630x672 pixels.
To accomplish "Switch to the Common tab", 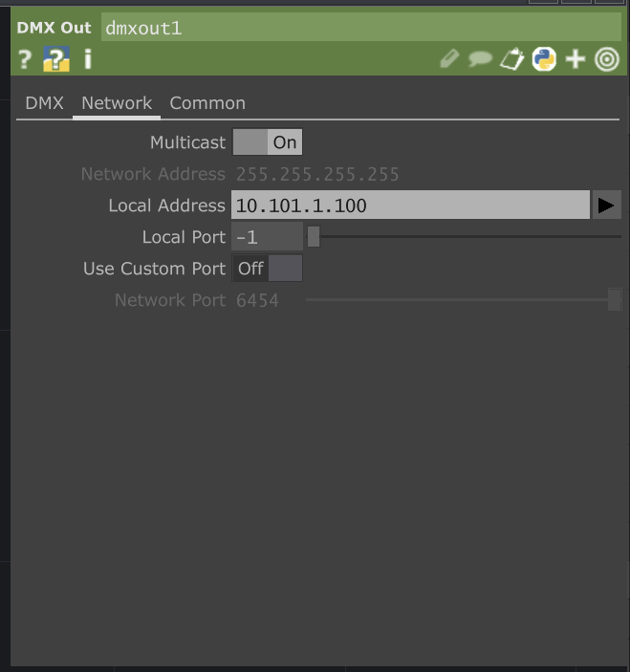I will pos(207,103).
